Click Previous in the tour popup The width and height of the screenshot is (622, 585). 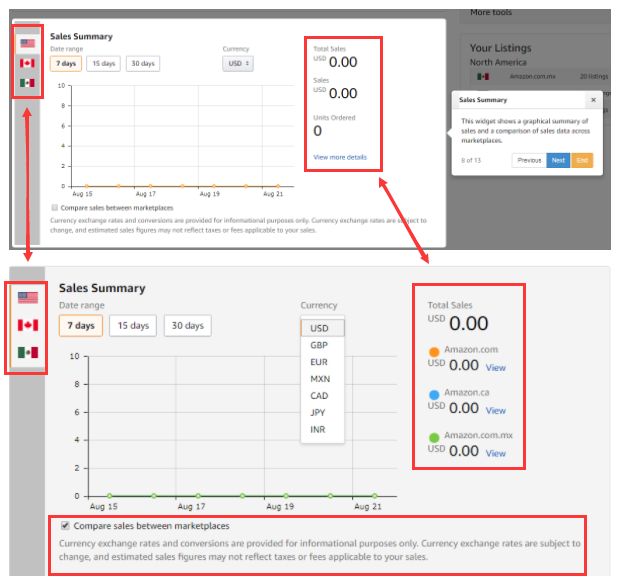click(x=529, y=160)
